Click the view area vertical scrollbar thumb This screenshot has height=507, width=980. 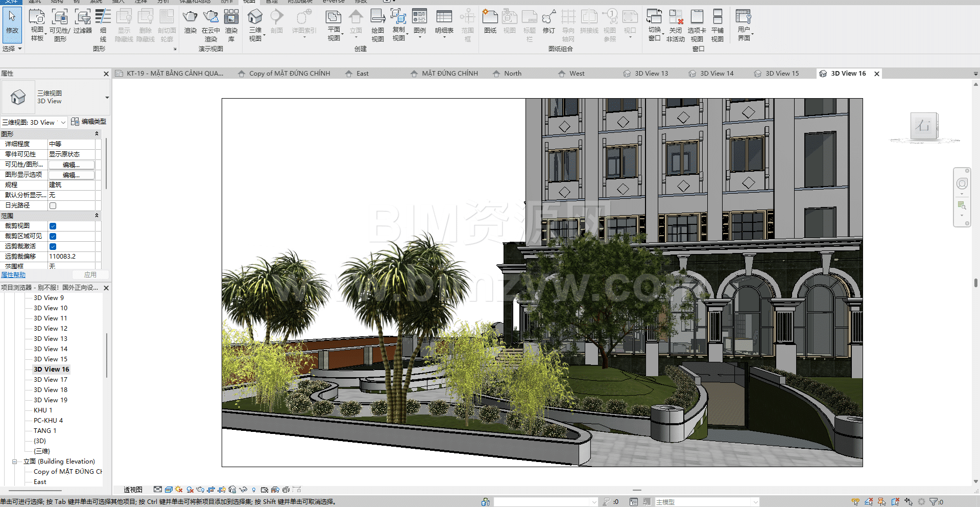975,283
